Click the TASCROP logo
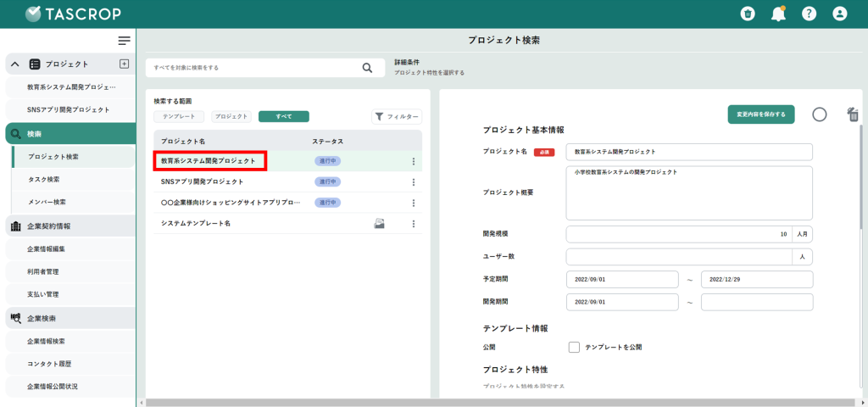The width and height of the screenshot is (868, 407). [x=73, y=14]
